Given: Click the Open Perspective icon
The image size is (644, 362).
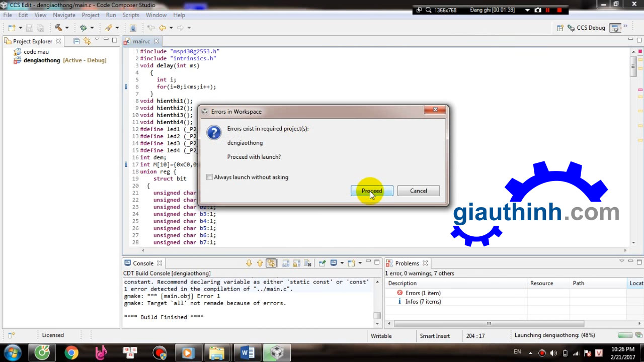Looking at the screenshot, I should pos(560,28).
